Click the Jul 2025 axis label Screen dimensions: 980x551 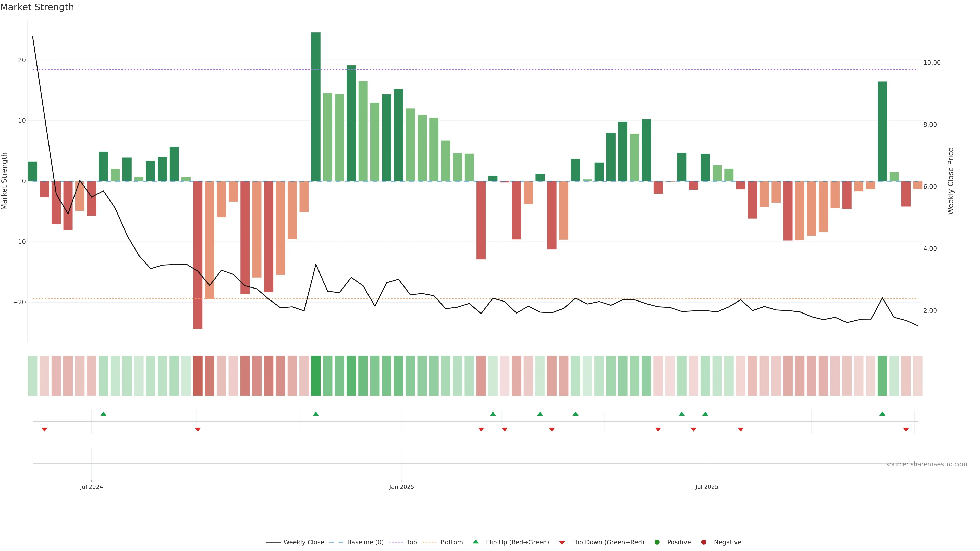(x=706, y=487)
